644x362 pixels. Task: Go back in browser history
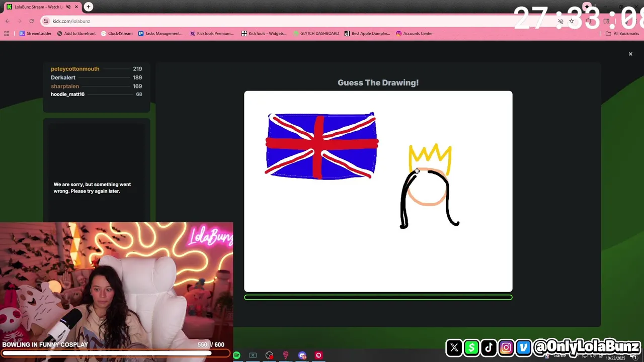pyautogui.click(x=7, y=21)
